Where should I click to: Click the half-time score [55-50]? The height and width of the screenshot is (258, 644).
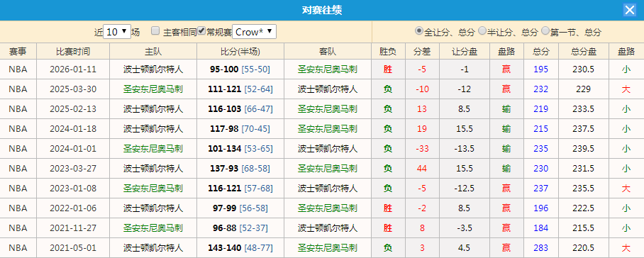pyautogui.click(x=255, y=69)
